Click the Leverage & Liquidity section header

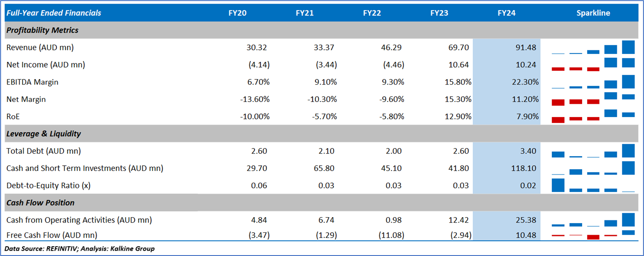coord(44,134)
